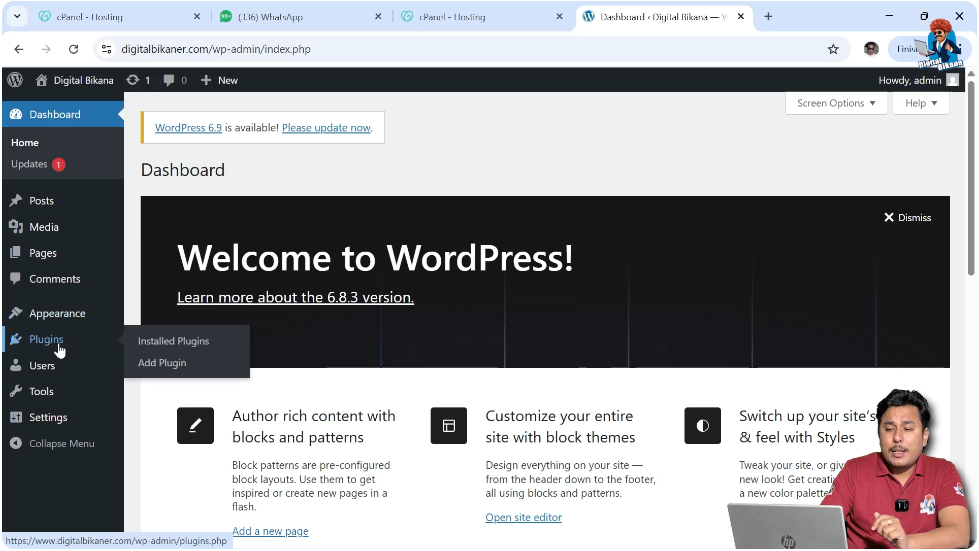Screen dimensions: 979x551
Task: Click the plus New content icon
Action: 206,80
